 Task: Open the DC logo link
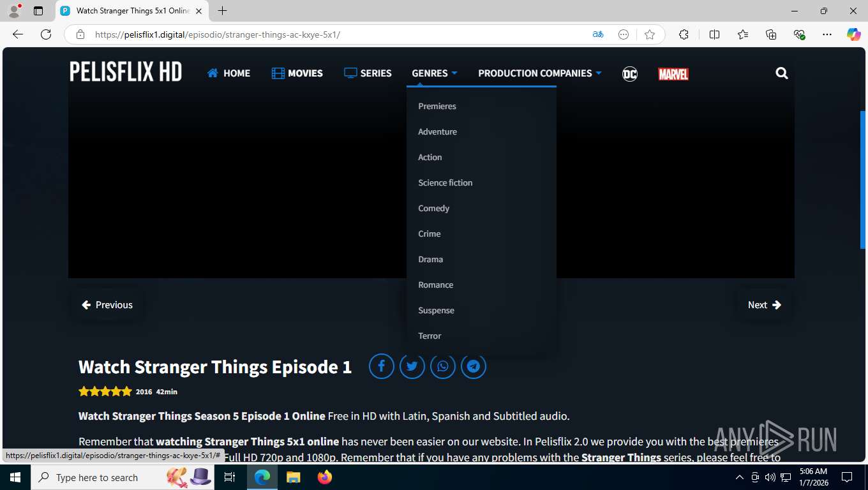(x=630, y=73)
